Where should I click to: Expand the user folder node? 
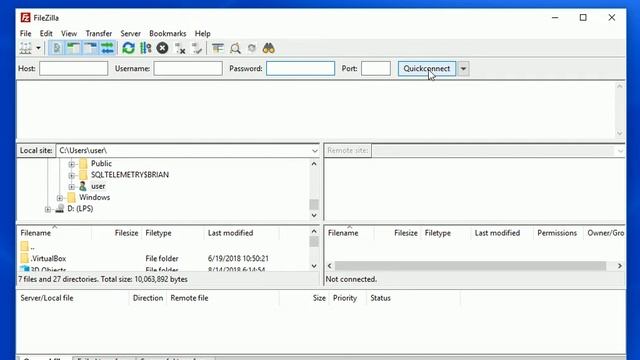click(x=71, y=187)
